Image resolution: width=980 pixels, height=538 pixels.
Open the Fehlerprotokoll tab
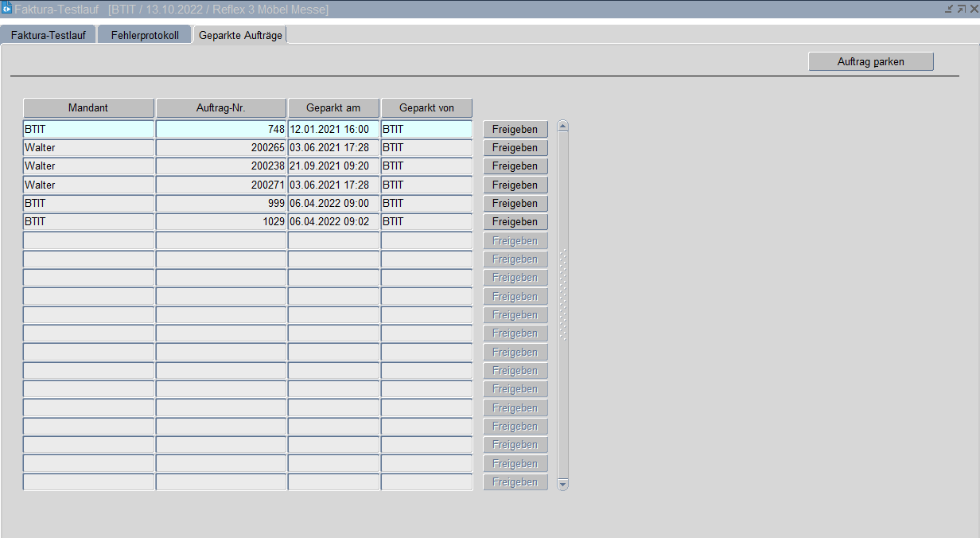click(145, 35)
